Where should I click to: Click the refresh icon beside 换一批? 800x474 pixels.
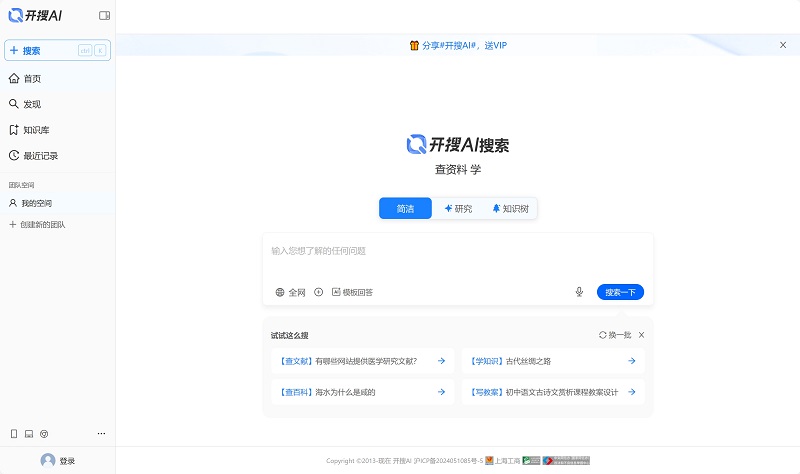(603, 335)
